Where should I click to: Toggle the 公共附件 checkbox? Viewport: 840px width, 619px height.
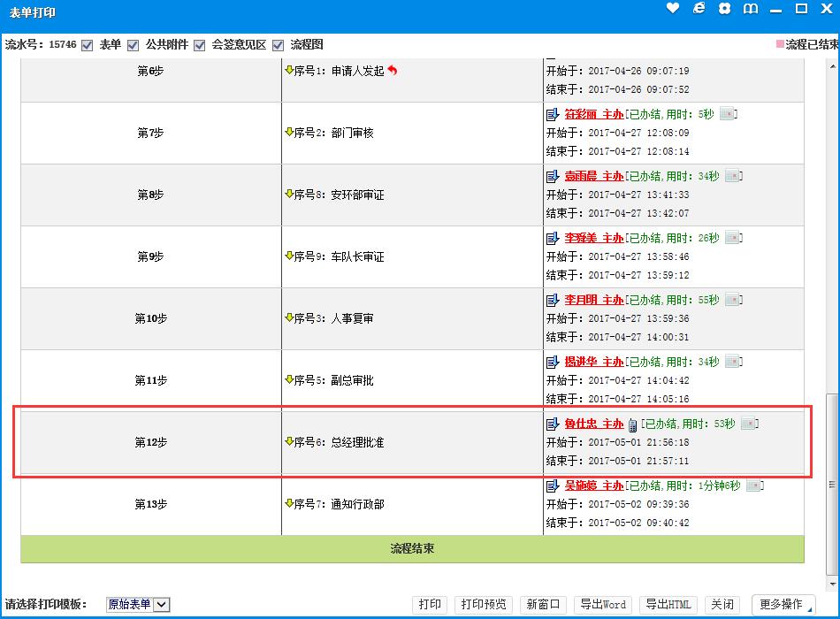pyautogui.click(x=134, y=45)
